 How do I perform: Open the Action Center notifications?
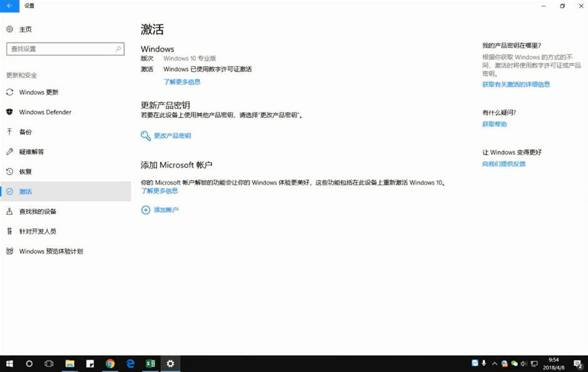tap(578, 363)
